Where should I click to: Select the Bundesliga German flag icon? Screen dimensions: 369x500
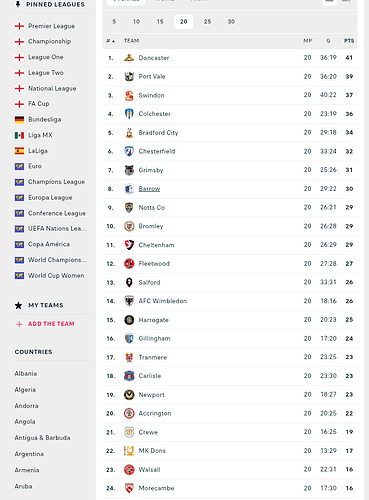coord(19,119)
